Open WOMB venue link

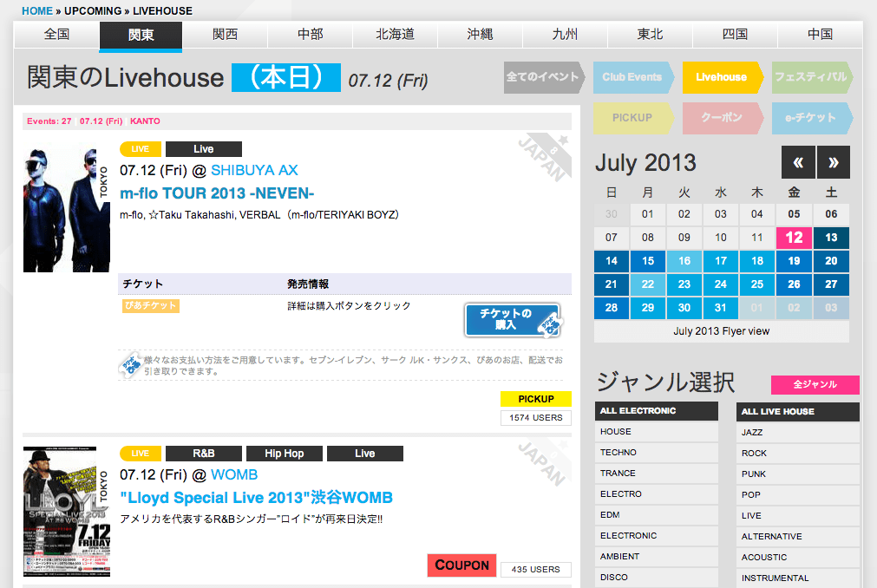point(234,475)
